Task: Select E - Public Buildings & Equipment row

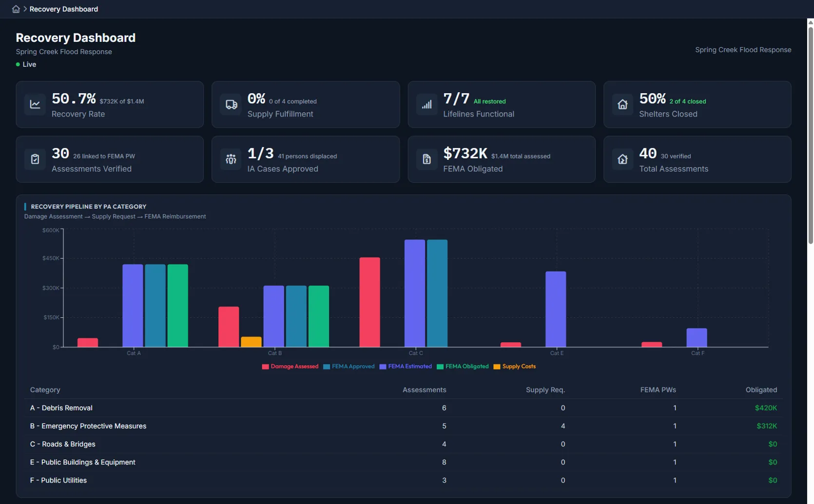Action: [x=404, y=462]
